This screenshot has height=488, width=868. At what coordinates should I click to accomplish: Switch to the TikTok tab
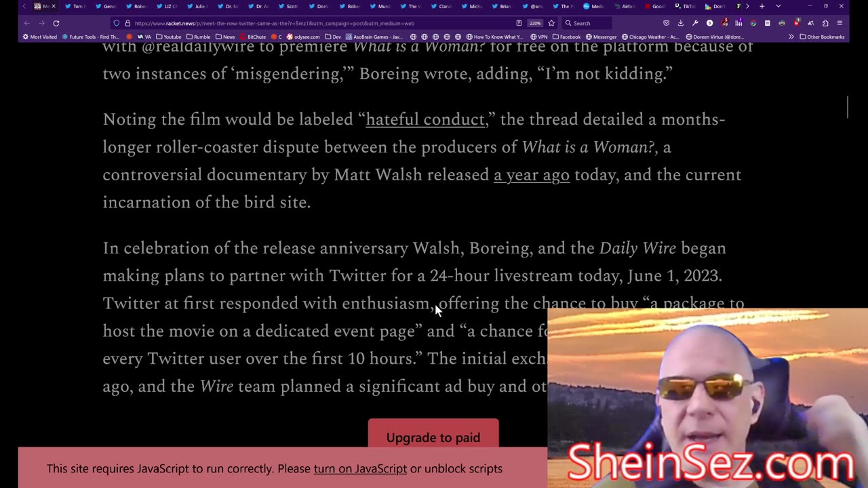pos(686,6)
